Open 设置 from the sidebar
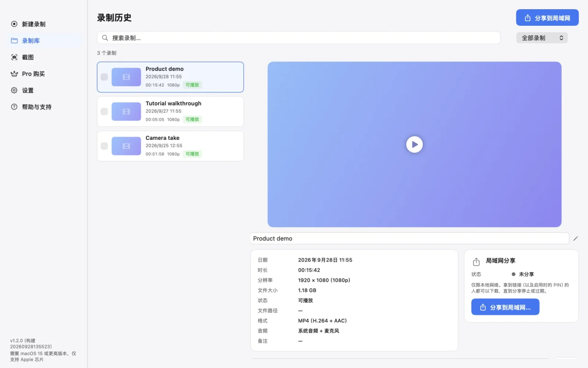 tap(43, 90)
